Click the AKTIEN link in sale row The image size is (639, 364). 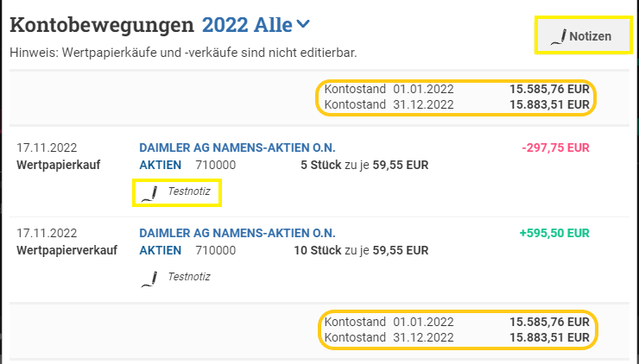[160, 250]
